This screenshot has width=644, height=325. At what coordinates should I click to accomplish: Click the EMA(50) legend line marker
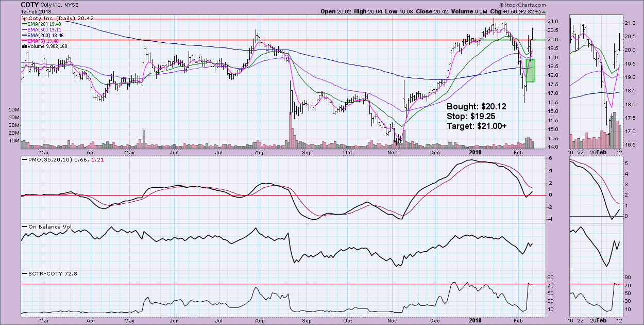point(24,29)
